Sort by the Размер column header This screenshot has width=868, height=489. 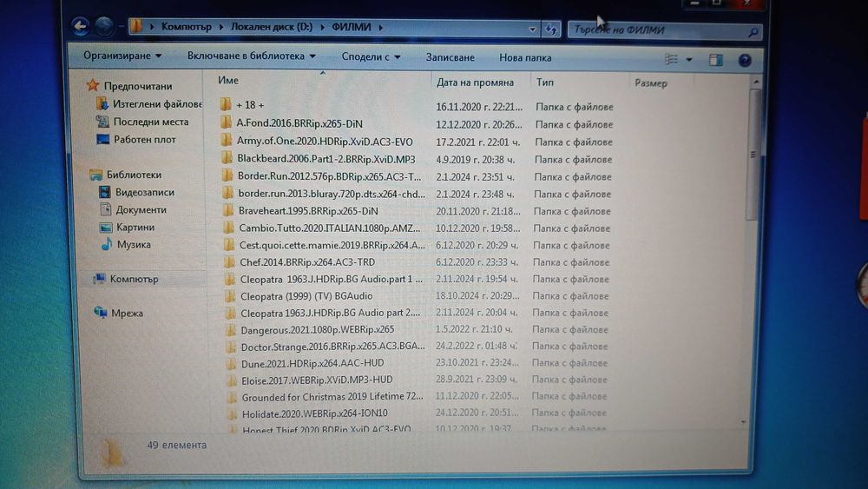650,83
